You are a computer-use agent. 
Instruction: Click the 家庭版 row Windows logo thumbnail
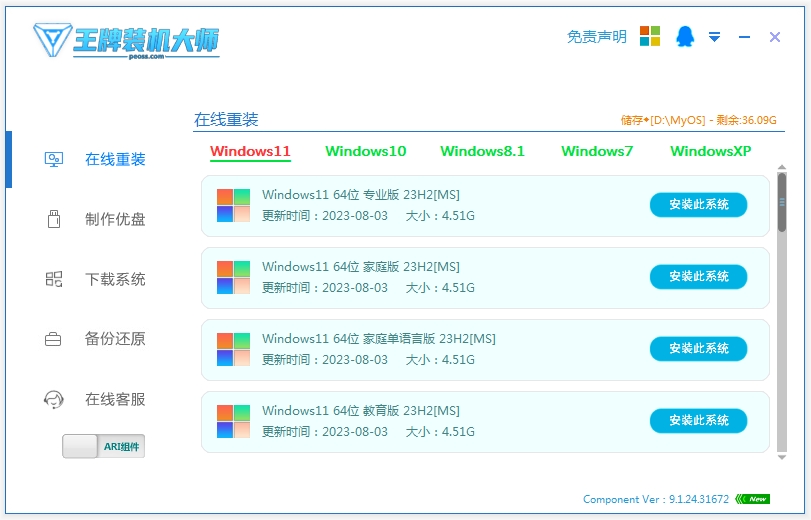click(x=233, y=277)
